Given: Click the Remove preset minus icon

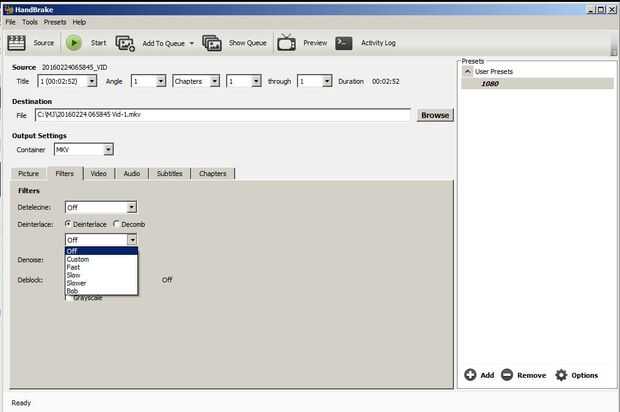Looking at the screenshot, I should pos(507,374).
